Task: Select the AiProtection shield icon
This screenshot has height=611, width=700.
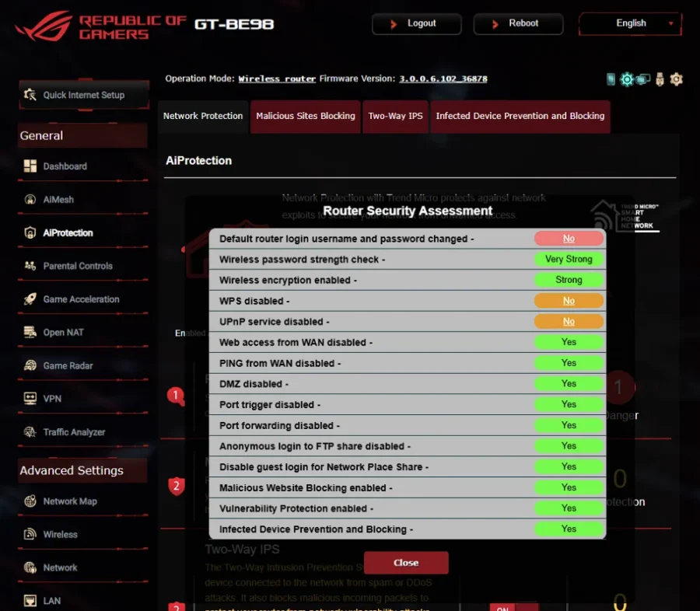Action: (x=30, y=232)
